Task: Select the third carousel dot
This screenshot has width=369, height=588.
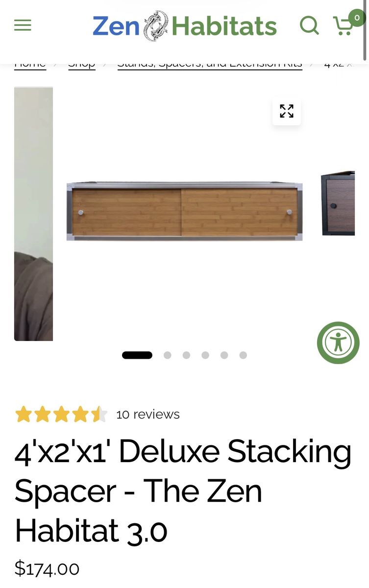Action: (186, 355)
